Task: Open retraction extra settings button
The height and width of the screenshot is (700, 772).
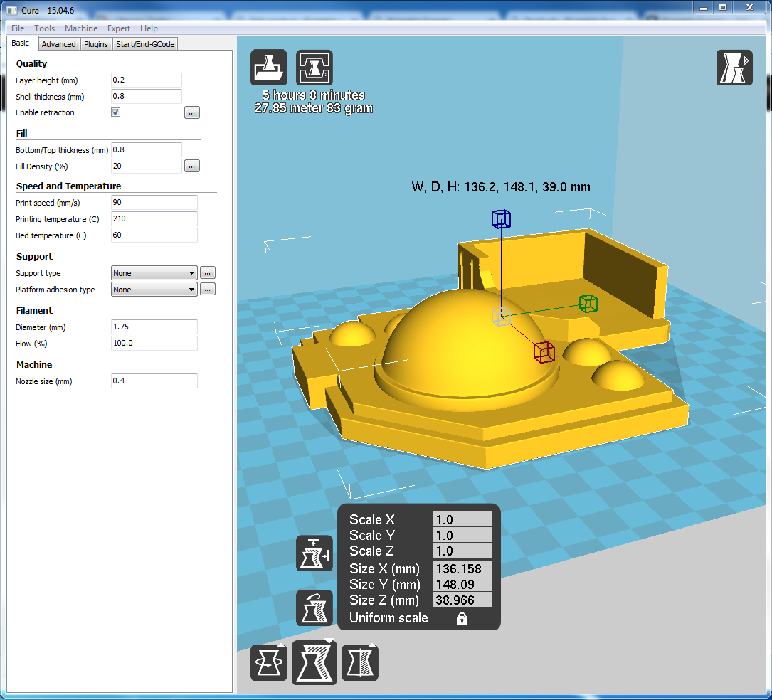Action: tap(192, 112)
